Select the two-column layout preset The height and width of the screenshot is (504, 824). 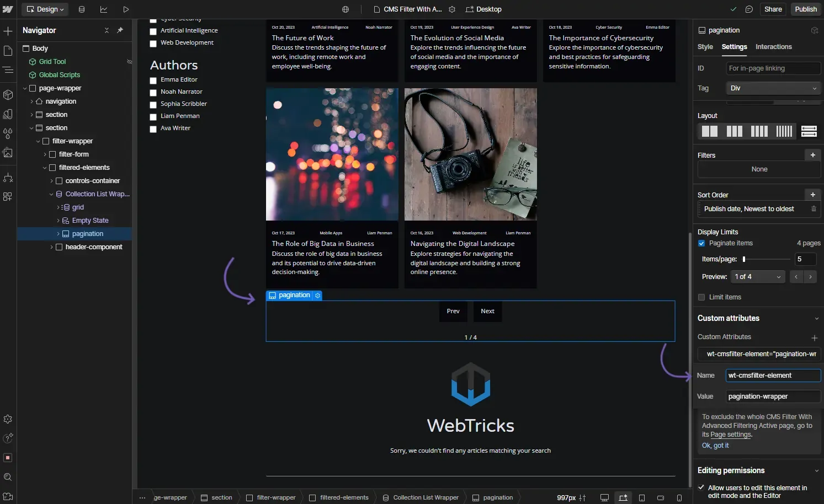point(710,131)
